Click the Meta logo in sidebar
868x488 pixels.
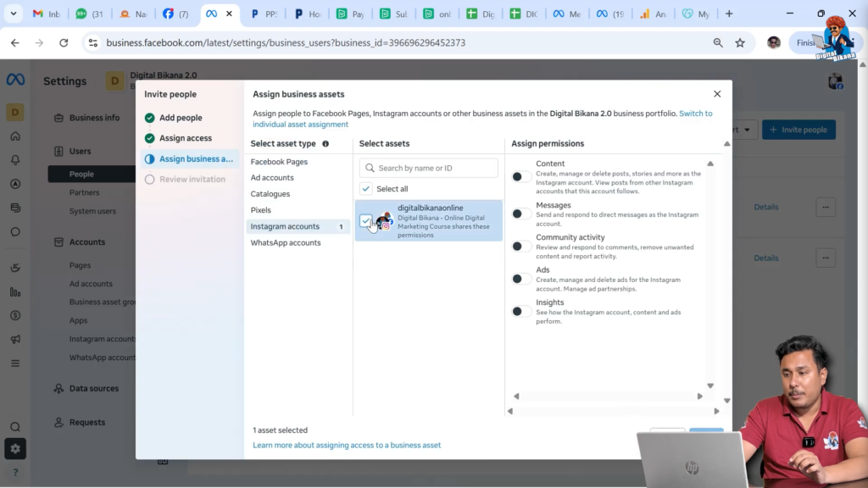15,80
